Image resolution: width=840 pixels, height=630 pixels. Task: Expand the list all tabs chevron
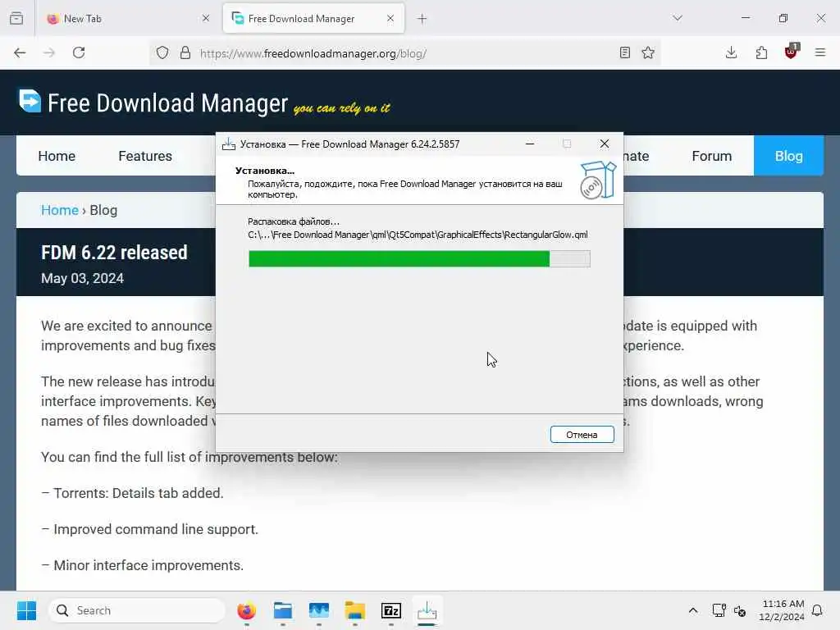tap(678, 18)
